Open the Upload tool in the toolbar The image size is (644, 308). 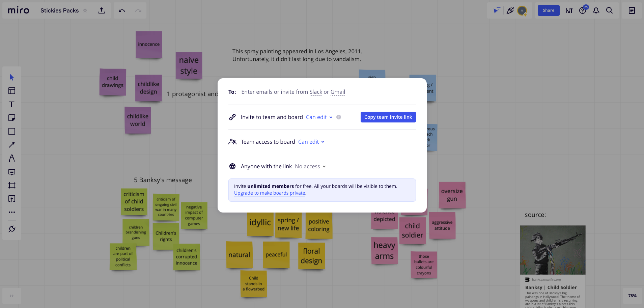[x=12, y=199]
